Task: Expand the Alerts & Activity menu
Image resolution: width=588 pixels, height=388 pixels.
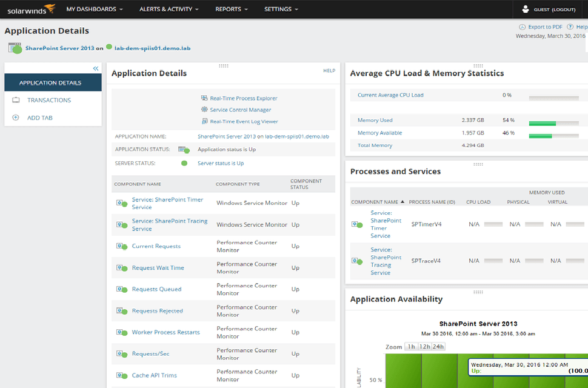Action: click(x=169, y=9)
